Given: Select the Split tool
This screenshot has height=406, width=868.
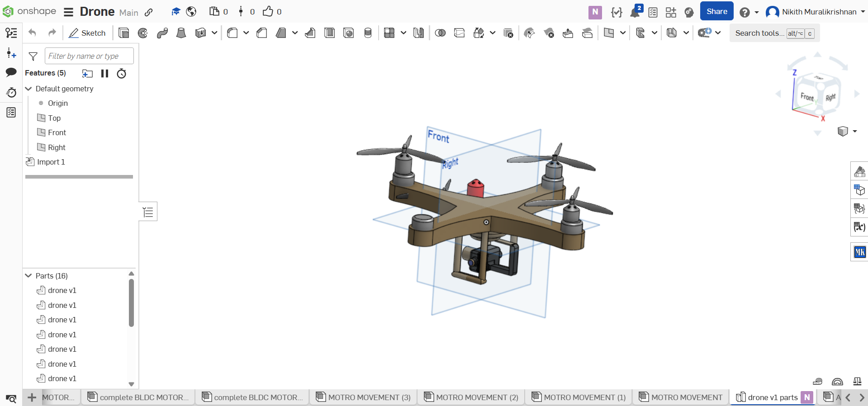Looking at the screenshot, I should pyautogui.click(x=460, y=33).
